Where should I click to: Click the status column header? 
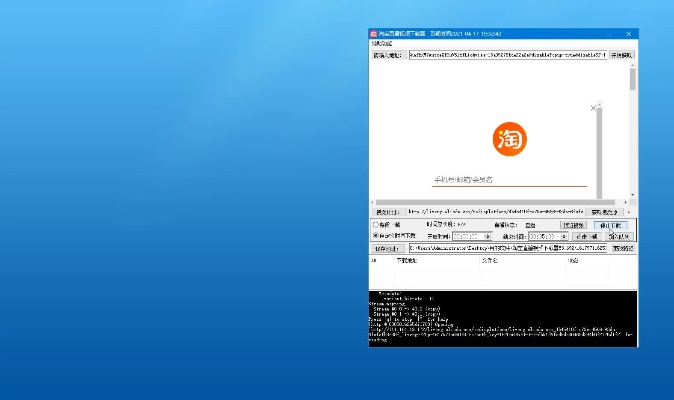tap(587, 261)
